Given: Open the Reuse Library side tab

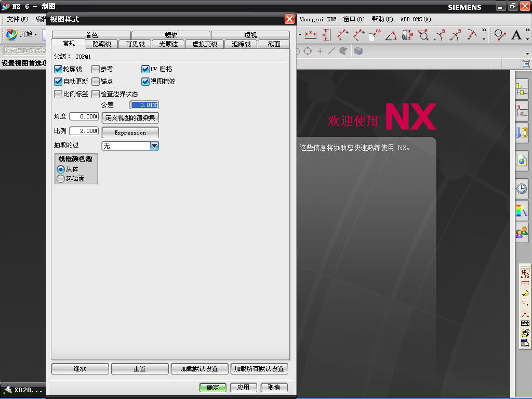Looking at the screenshot, I should pos(522,132).
